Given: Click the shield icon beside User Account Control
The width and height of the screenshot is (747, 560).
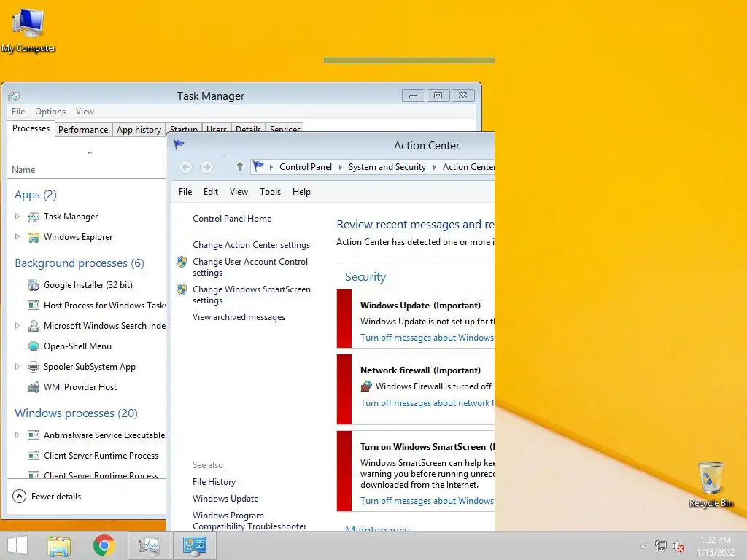Looking at the screenshot, I should (x=182, y=262).
